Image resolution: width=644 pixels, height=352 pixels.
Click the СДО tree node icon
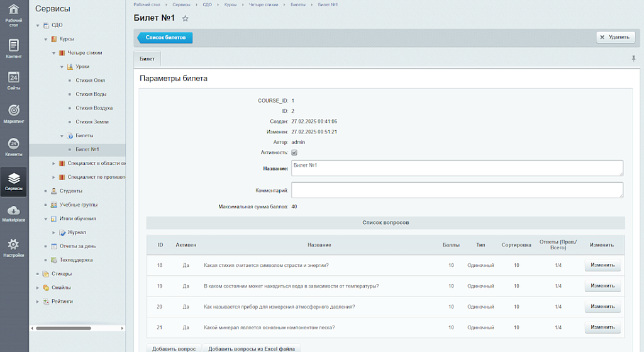click(x=46, y=25)
